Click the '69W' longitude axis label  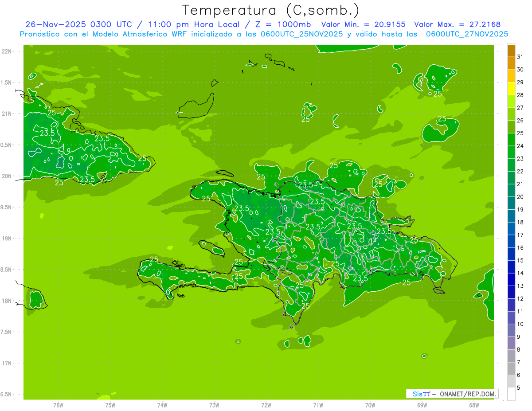coord(422,405)
